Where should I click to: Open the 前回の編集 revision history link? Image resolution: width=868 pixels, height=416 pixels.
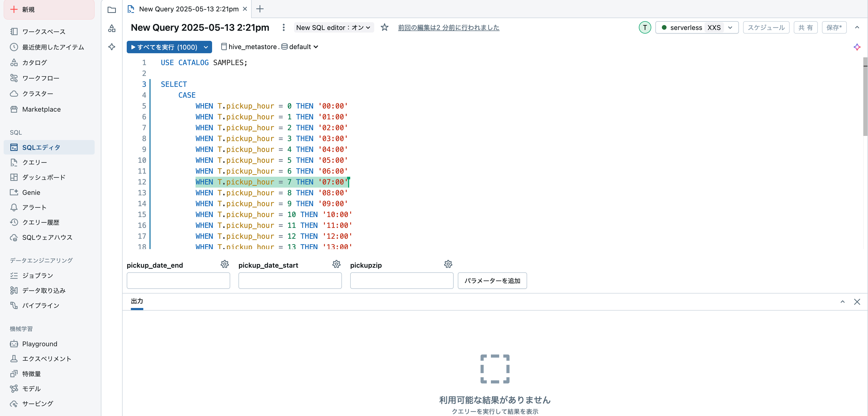pyautogui.click(x=448, y=28)
